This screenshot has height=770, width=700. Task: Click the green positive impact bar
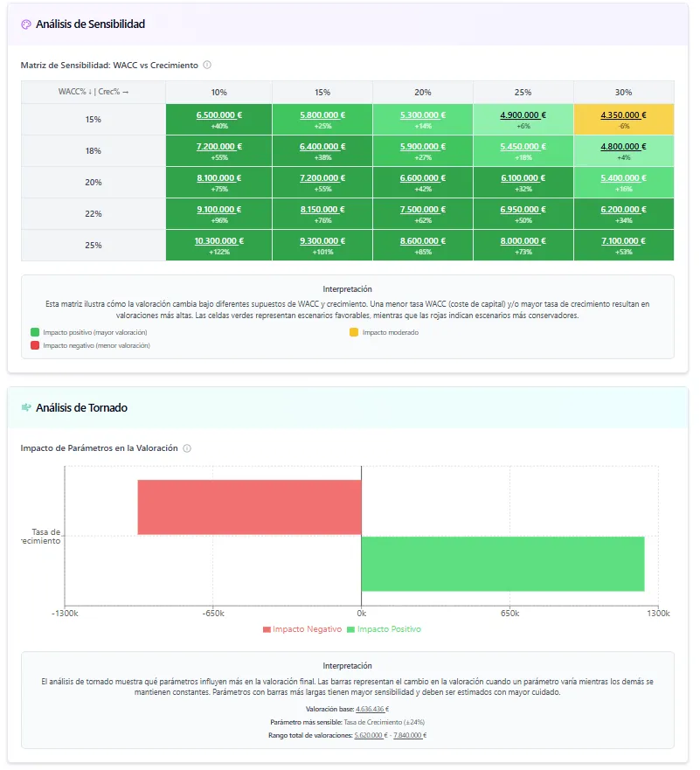502,564
